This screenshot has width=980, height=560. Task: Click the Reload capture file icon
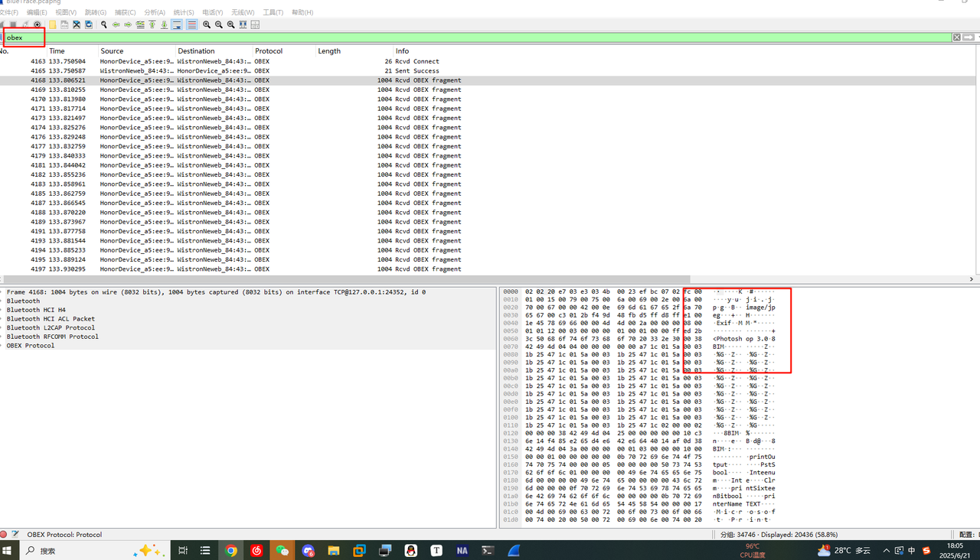89,24
